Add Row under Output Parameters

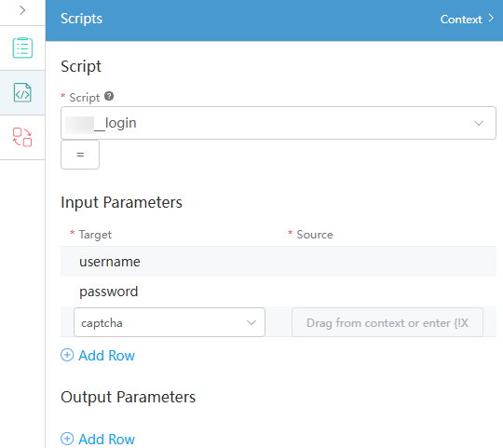98,439
